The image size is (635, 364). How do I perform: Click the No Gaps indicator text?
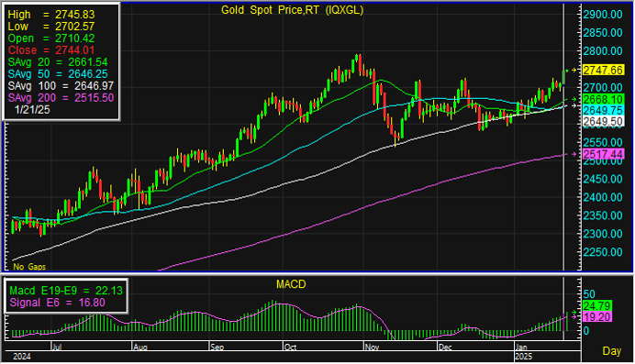(29, 267)
